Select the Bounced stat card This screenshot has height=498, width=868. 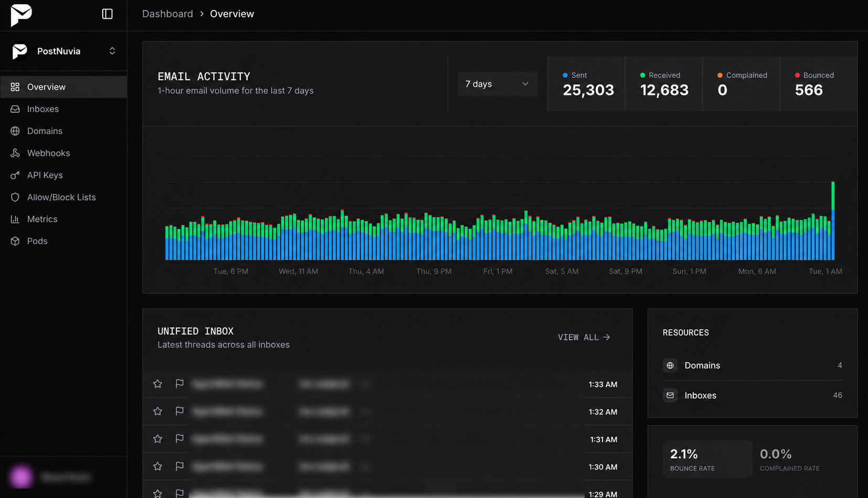(819, 84)
